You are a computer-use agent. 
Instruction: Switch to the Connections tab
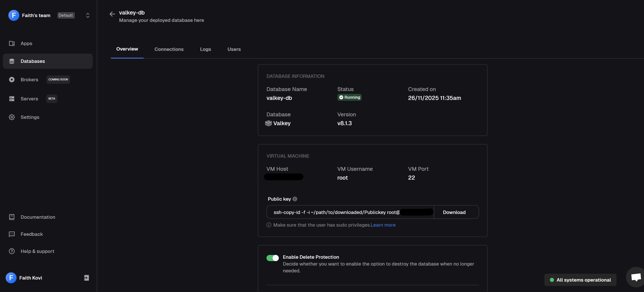[x=169, y=49]
